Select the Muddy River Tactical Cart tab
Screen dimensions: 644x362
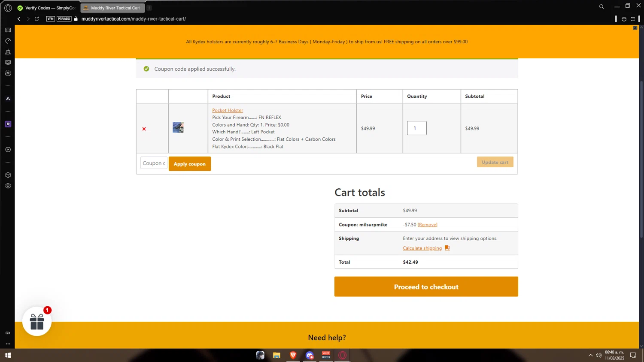point(112,8)
